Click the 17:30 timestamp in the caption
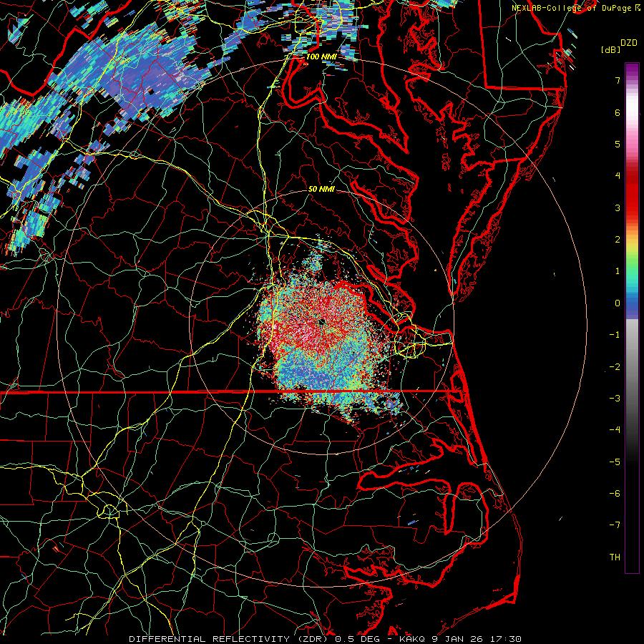This screenshot has height=644, width=644. click(504, 639)
